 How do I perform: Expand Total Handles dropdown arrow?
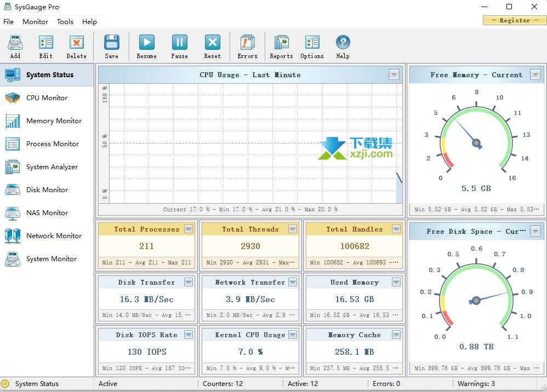(396, 229)
